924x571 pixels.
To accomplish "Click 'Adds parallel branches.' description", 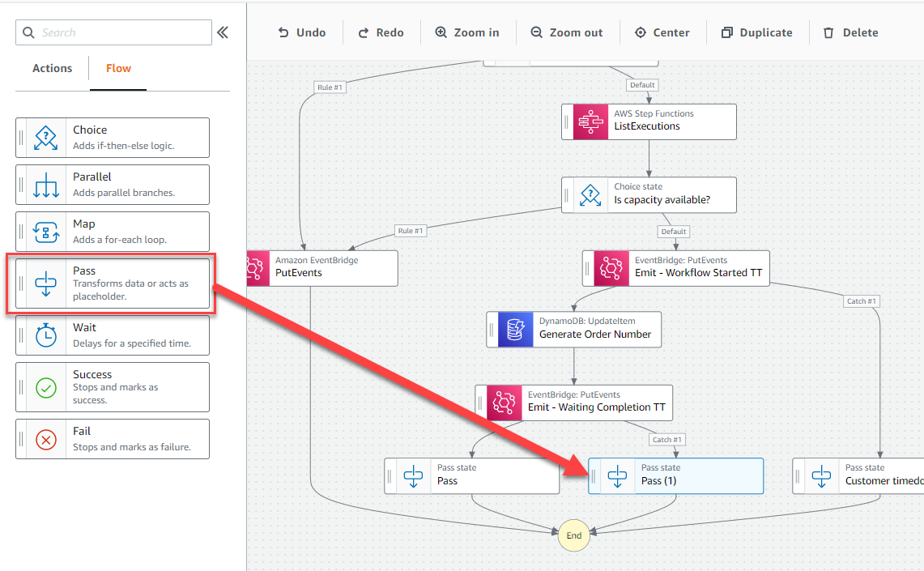I will coord(124,193).
